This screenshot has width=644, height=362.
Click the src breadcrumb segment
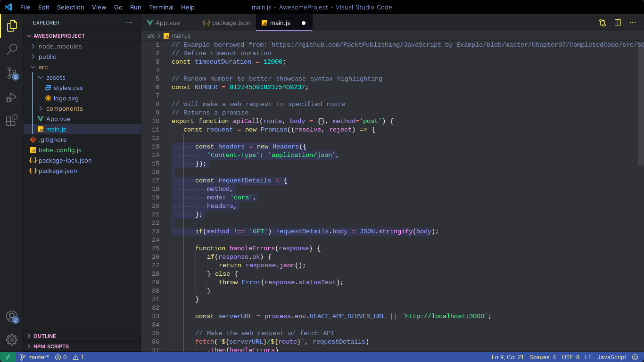(x=151, y=36)
